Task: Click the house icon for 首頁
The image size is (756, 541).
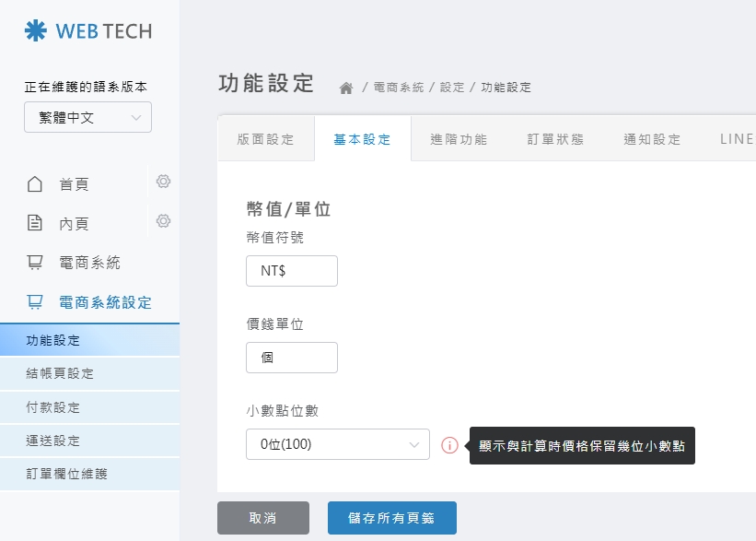Action: pyautogui.click(x=35, y=184)
